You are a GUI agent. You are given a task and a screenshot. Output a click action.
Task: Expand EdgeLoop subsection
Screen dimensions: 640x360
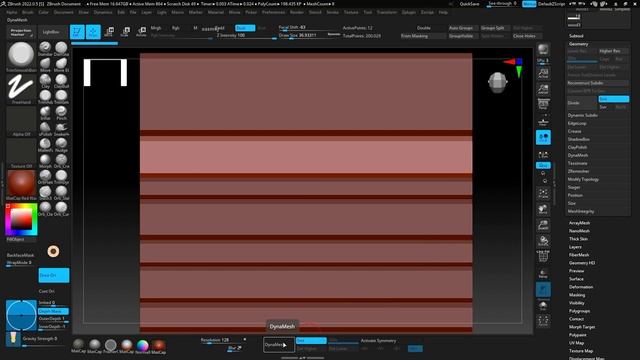(x=577, y=123)
